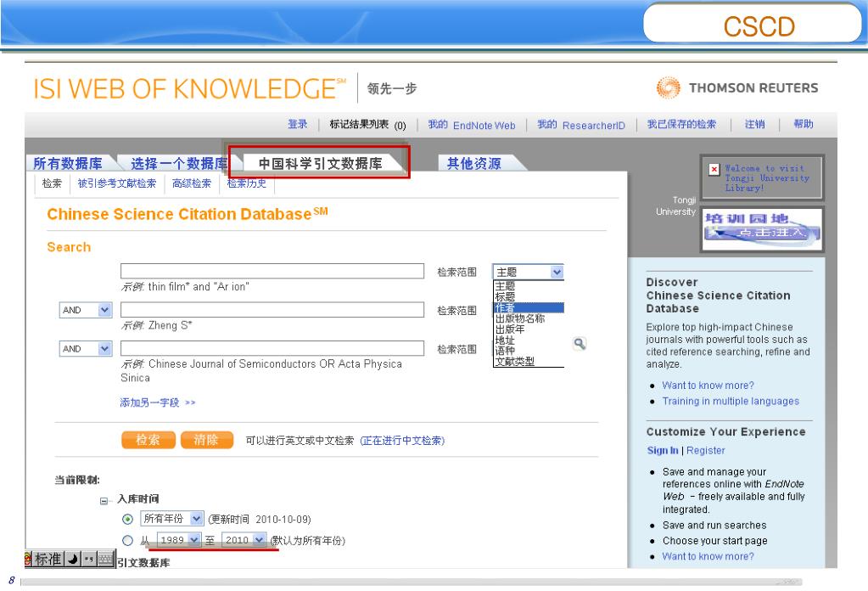Click the orange 检索 button
868x591 pixels.
(148, 440)
